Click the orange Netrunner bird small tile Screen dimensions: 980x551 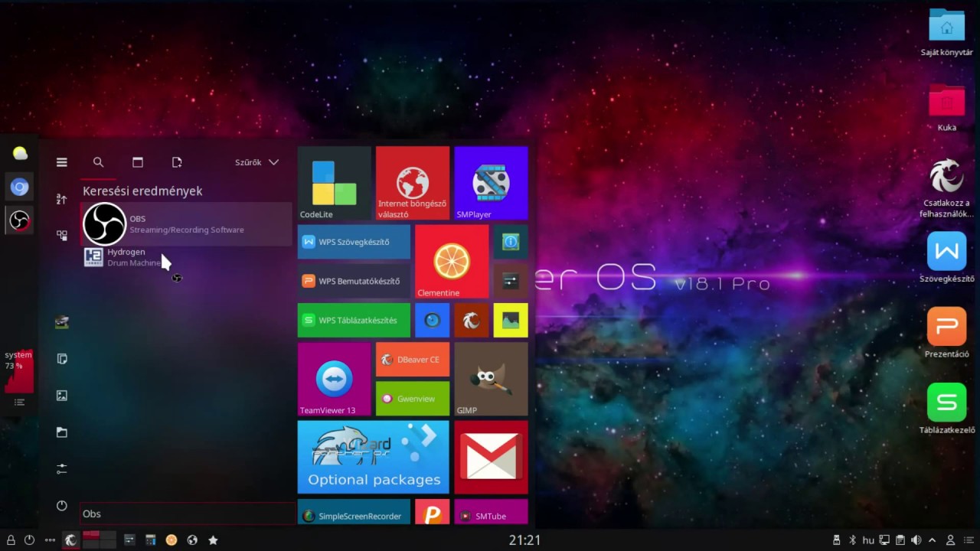point(472,320)
